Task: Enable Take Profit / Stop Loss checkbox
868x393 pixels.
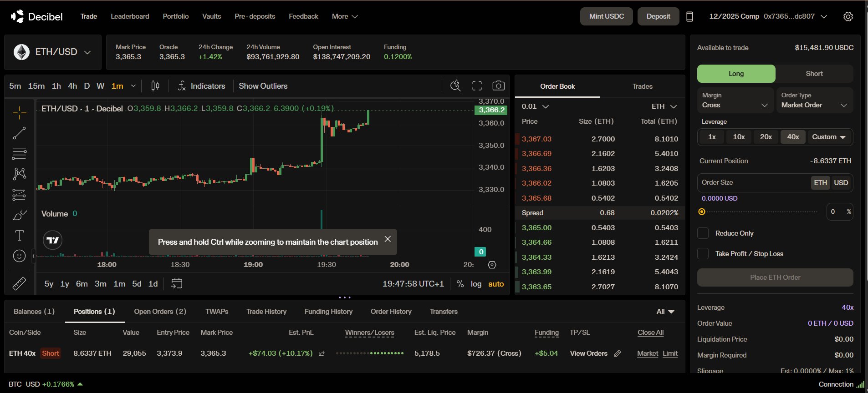Action: [x=703, y=254]
